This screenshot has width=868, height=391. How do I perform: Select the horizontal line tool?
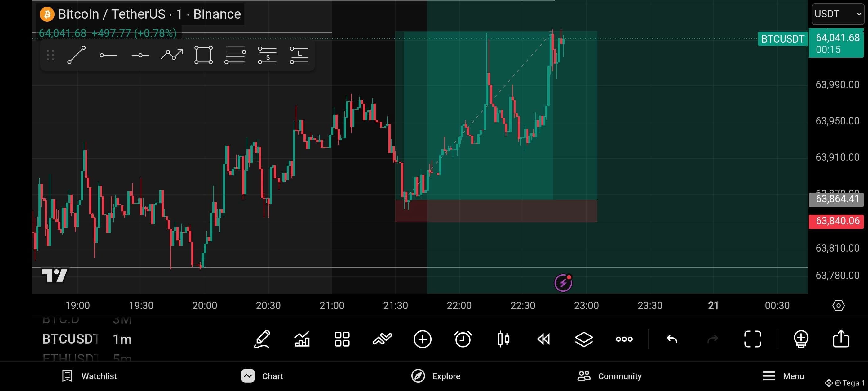[x=140, y=55]
